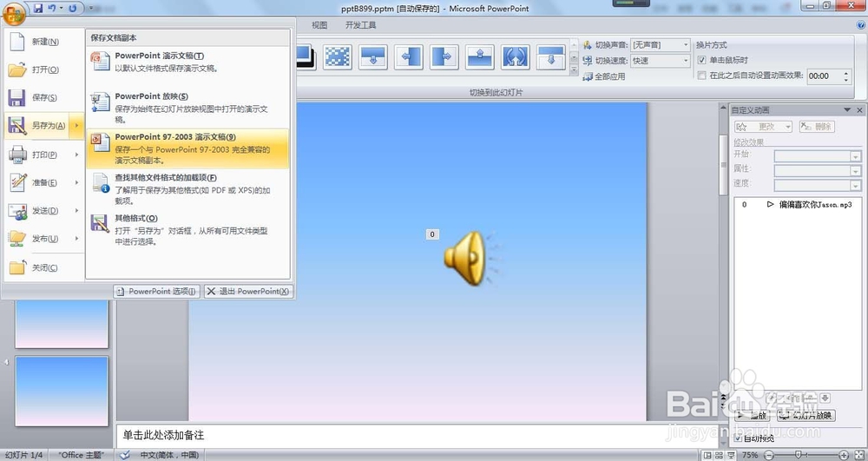868x461 pixels.
Task: Click the 删除 effect button
Action: (x=817, y=127)
